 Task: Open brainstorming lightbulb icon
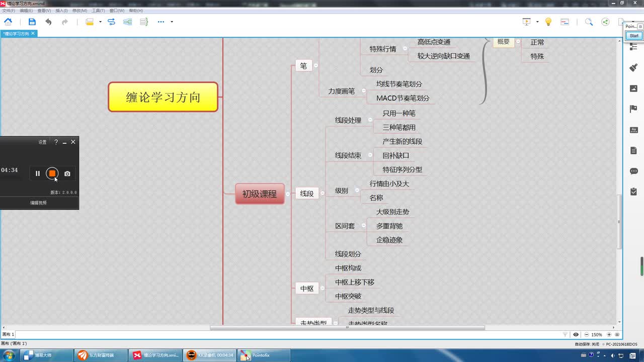coord(548,22)
